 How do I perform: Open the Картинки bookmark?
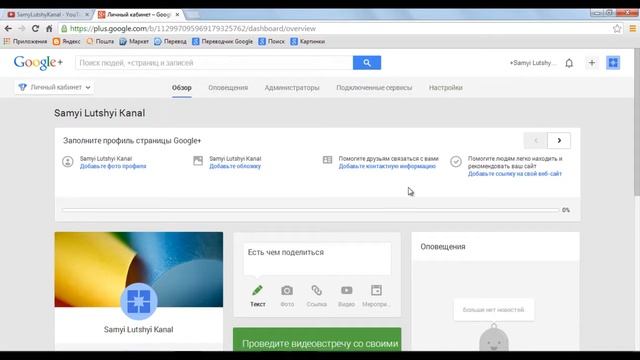(x=308, y=41)
